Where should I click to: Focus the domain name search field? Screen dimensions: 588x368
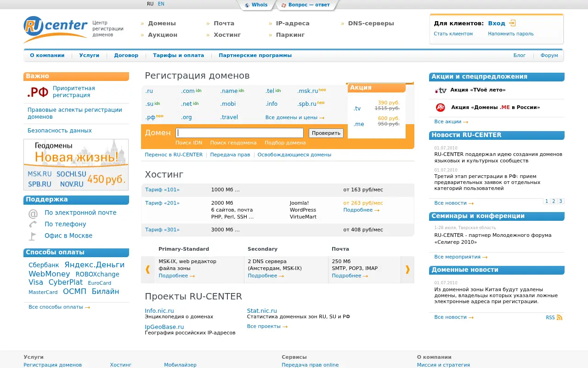click(240, 133)
